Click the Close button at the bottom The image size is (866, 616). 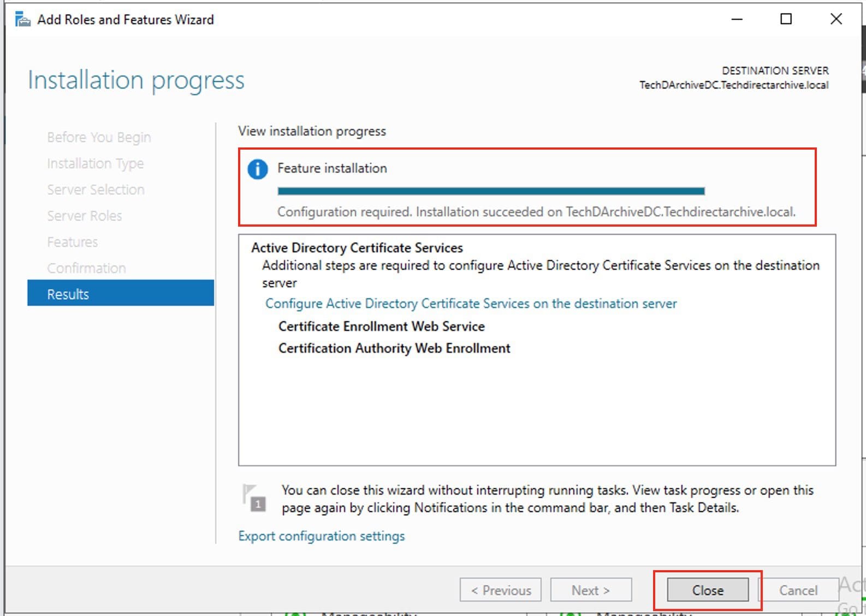tap(707, 590)
